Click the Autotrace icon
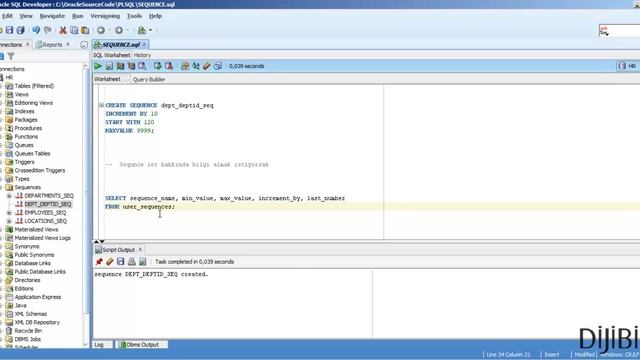 point(131,66)
